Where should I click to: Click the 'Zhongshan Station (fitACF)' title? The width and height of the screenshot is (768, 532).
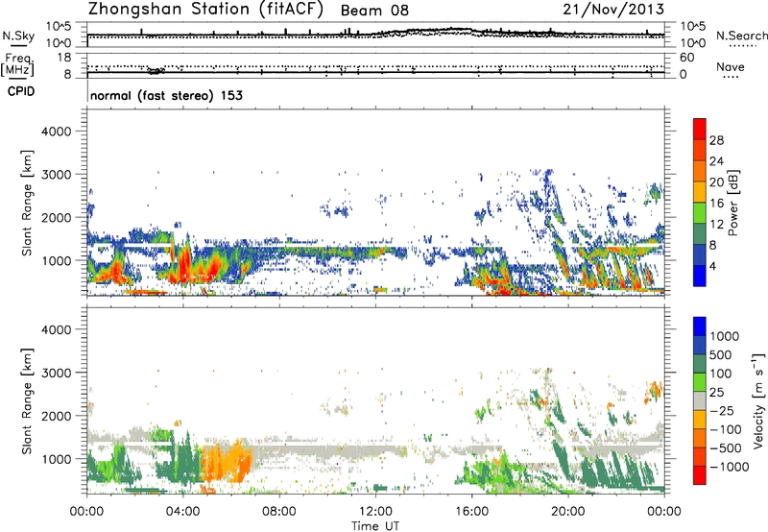click(x=205, y=10)
